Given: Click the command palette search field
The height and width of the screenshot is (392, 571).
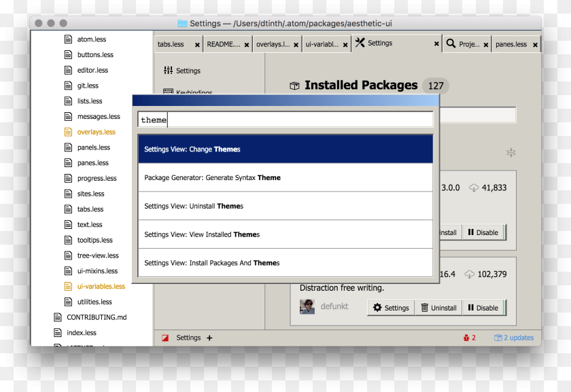Looking at the screenshot, I should [285, 120].
